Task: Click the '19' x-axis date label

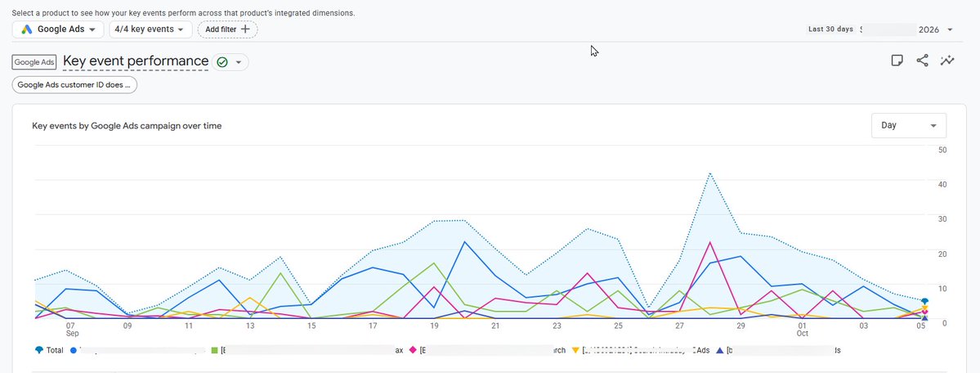Action: pos(434,326)
